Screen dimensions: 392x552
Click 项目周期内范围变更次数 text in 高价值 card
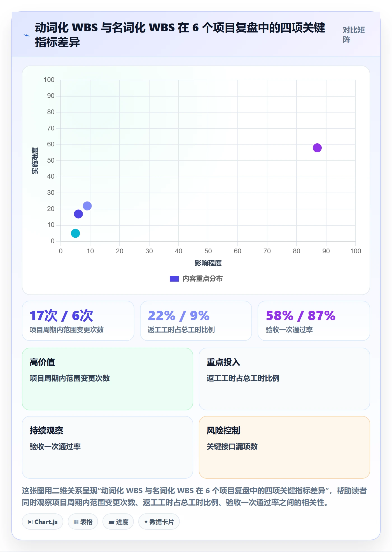(70, 378)
